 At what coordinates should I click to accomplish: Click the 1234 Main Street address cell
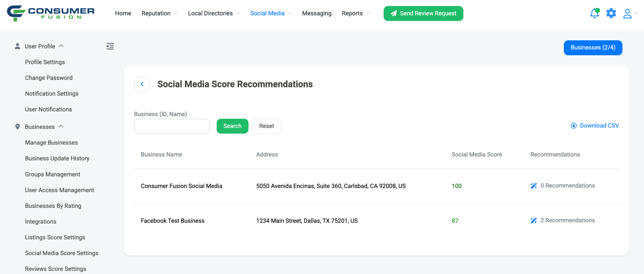(307, 221)
